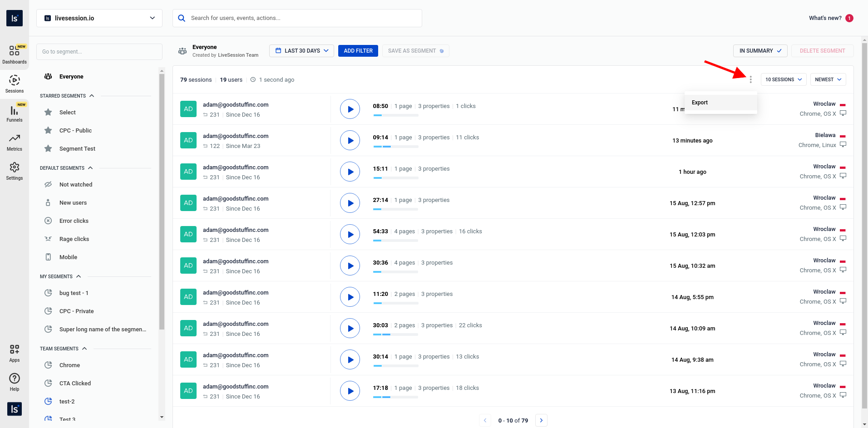The image size is (868, 428).
Task: Open the livesession.io workspace switcher
Action: click(x=99, y=18)
